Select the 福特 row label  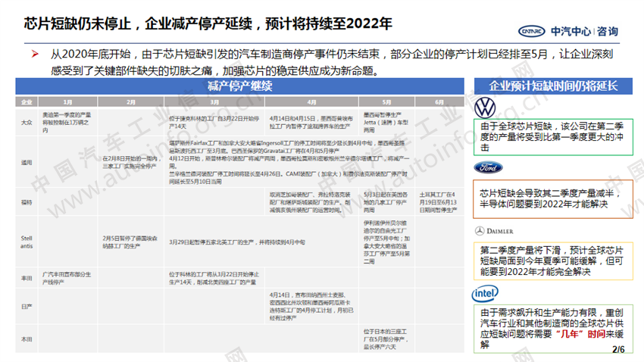click(x=27, y=202)
